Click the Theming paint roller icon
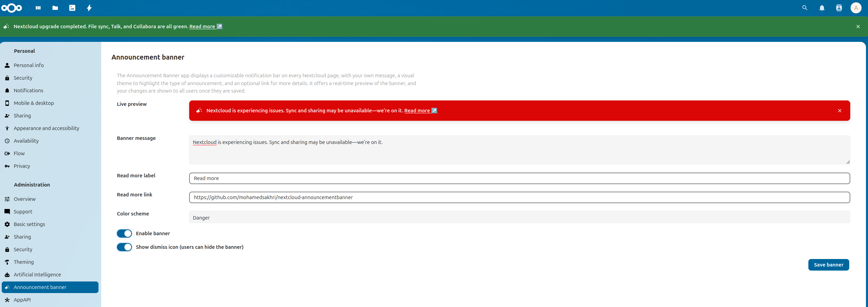Viewport: 868px width, 307px height. (7, 262)
